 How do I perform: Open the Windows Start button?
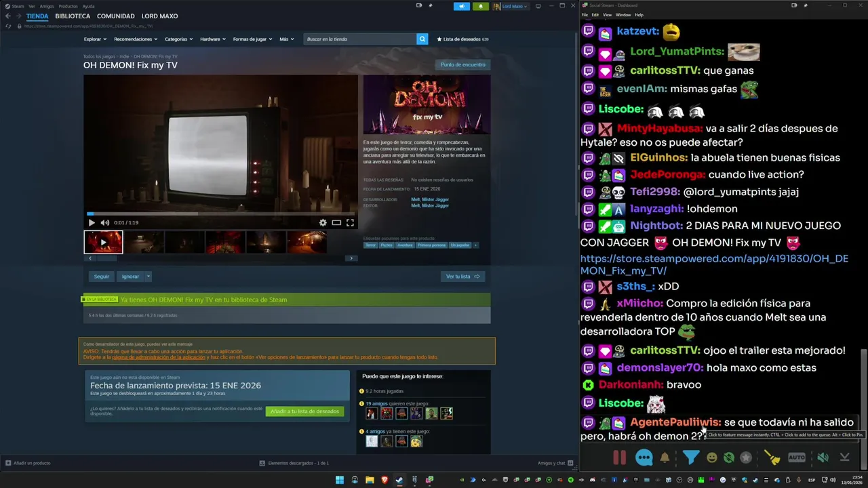340,480
